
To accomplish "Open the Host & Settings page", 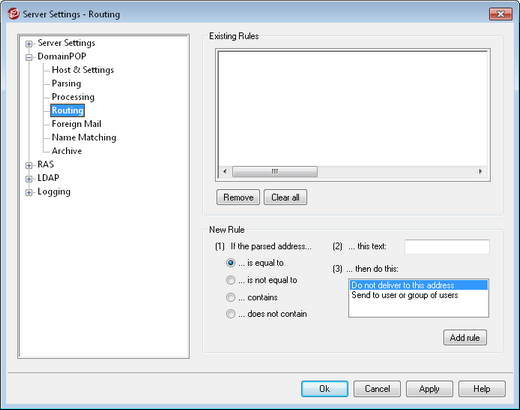I will [x=83, y=70].
